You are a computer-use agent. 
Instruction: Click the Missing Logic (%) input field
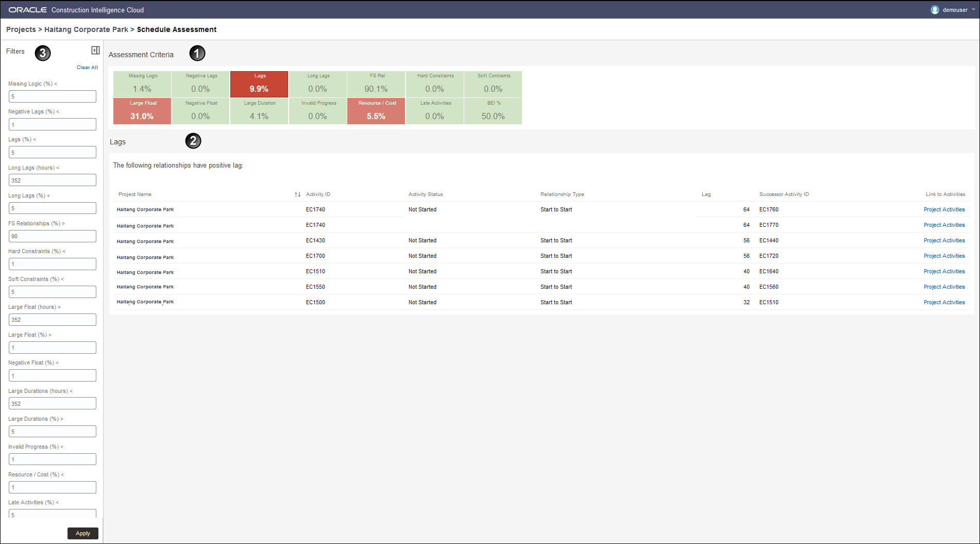point(52,96)
